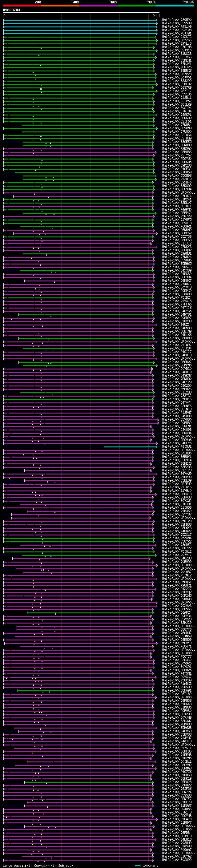
Task: Select the UniRef100_Q7WMB4 label
Action: click(x=176, y=125)
